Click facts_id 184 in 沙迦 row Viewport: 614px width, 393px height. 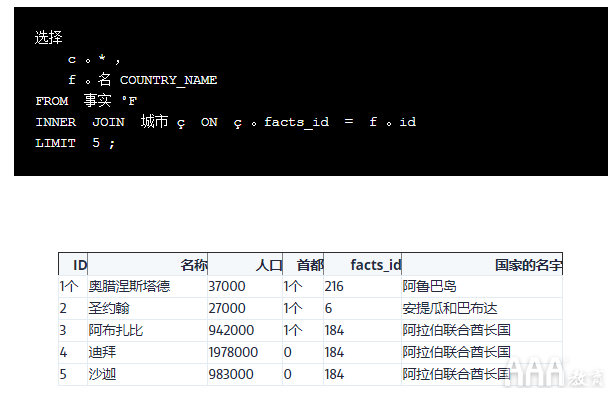pyautogui.click(x=334, y=374)
